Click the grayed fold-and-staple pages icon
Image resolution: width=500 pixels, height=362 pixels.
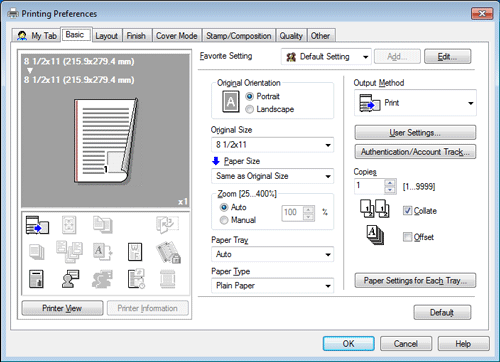[x=167, y=224]
